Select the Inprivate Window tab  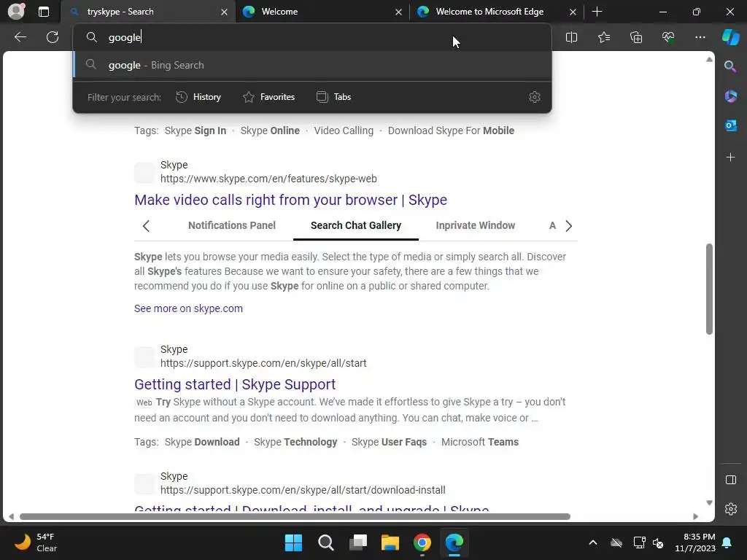click(x=475, y=225)
